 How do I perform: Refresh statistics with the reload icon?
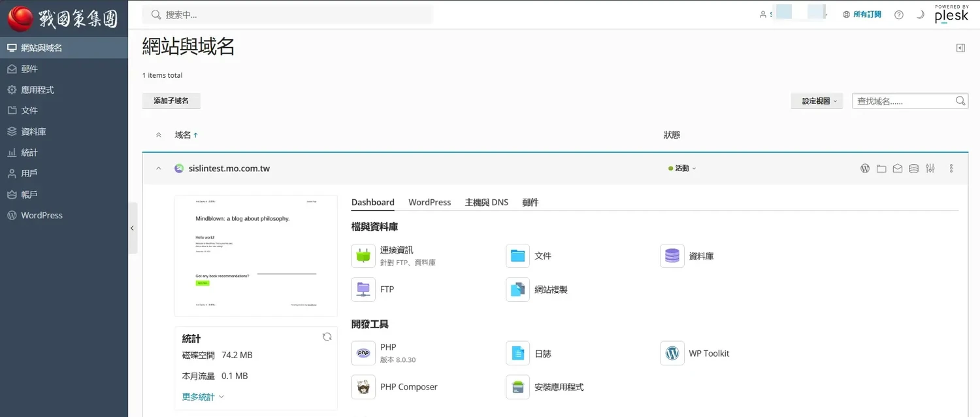click(327, 337)
